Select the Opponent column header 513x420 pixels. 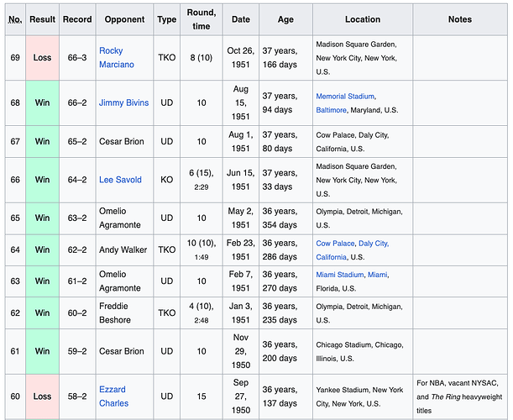click(x=124, y=19)
